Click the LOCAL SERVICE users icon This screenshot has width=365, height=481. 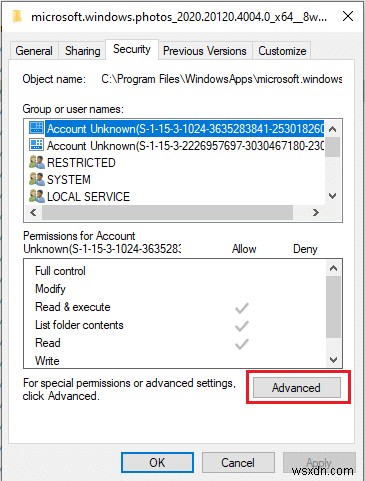(x=37, y=196)
